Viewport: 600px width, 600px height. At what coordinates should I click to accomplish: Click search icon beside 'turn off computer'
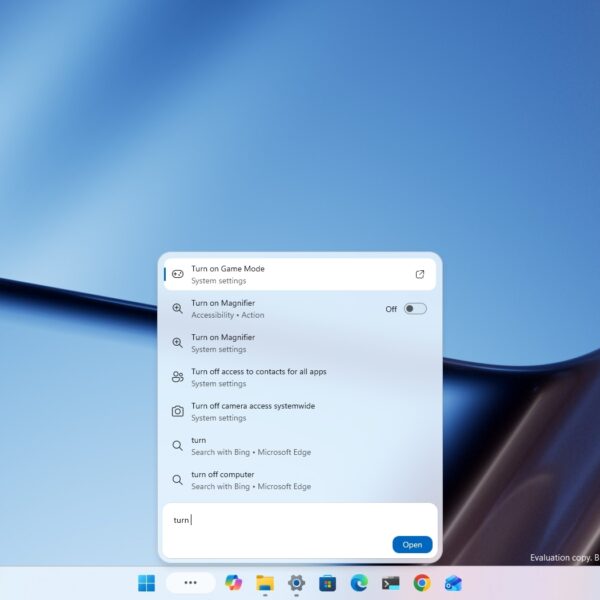point(177,480)
